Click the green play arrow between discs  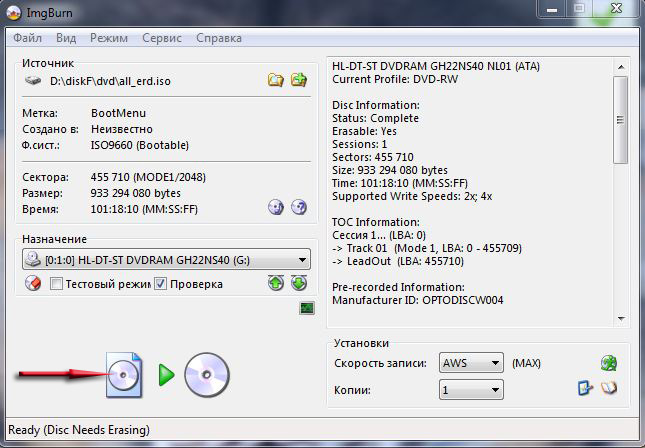pyautogui.click(x=167, y=375)
